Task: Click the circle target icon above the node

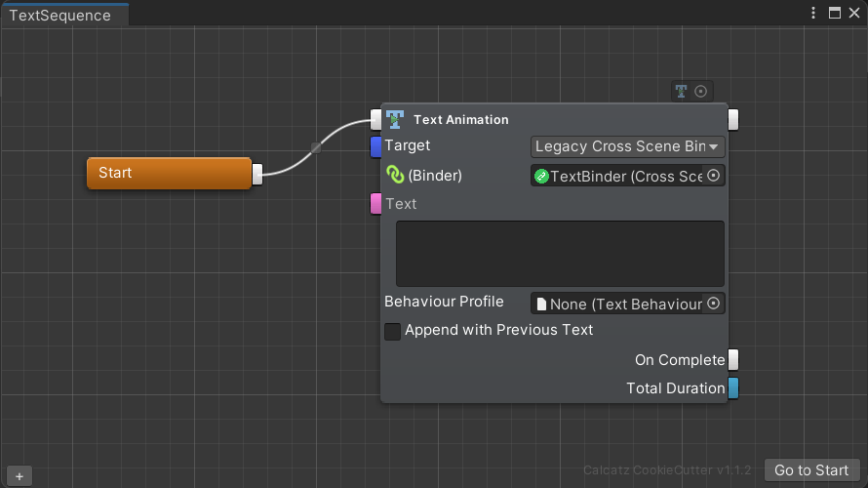Action: (x=700, y=92)
